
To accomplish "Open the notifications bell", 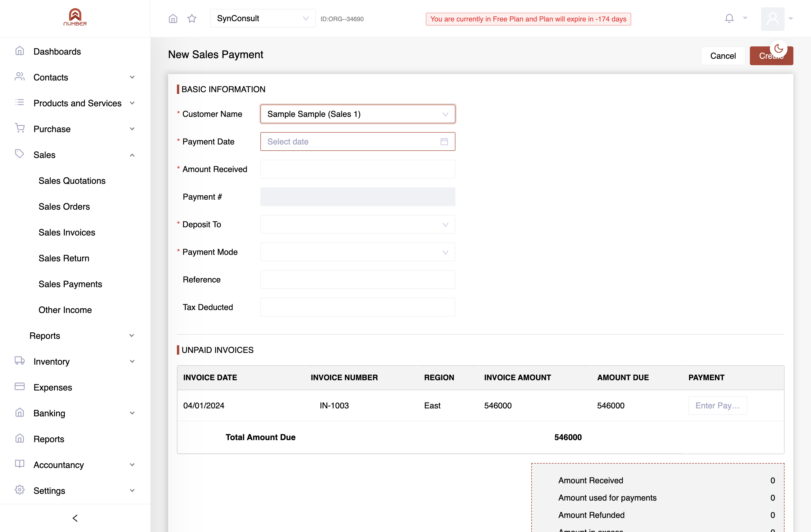I will [x=729, y=18].
